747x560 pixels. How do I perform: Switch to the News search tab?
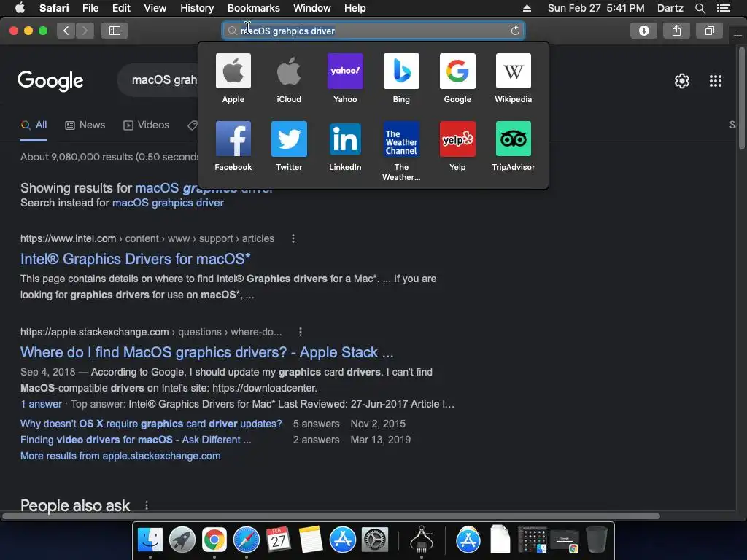coord(85,125)
